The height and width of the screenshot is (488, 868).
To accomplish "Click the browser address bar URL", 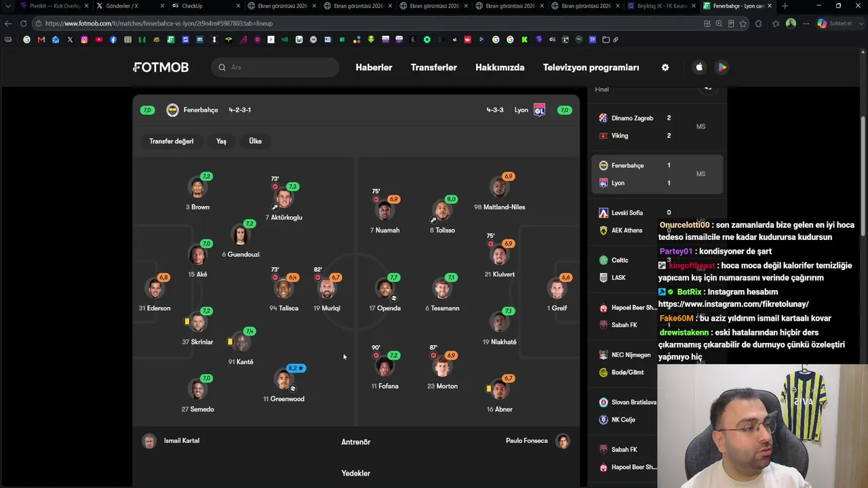I will click(159, 23).
